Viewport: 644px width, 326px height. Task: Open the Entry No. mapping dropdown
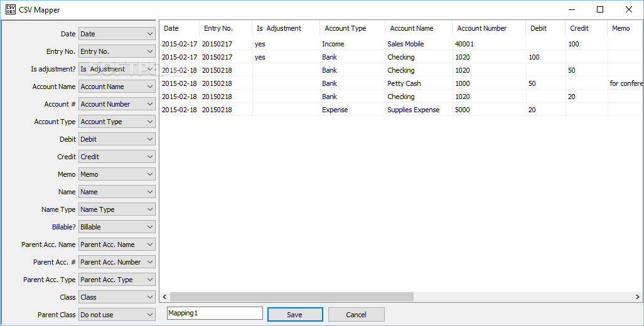[117, 51]
